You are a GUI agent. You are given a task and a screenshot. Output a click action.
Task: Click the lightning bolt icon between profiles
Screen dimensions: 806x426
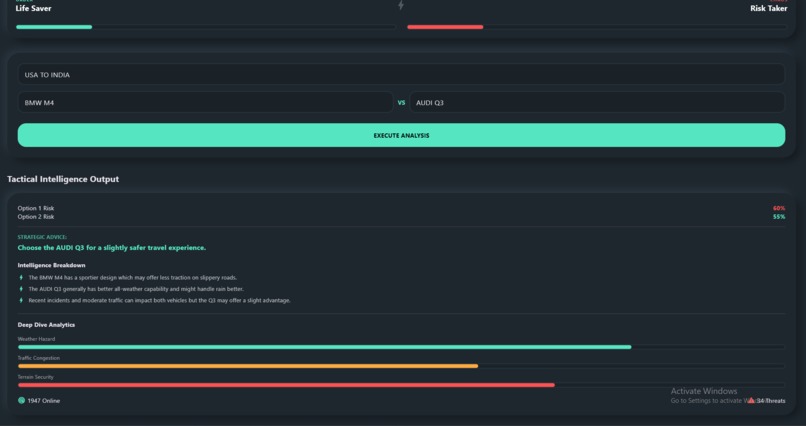(401, 5)
